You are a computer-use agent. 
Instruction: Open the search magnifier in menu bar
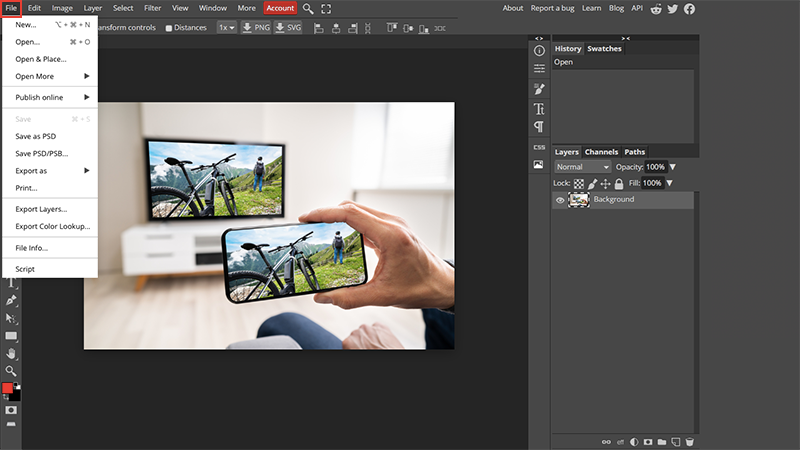point(308,9)
